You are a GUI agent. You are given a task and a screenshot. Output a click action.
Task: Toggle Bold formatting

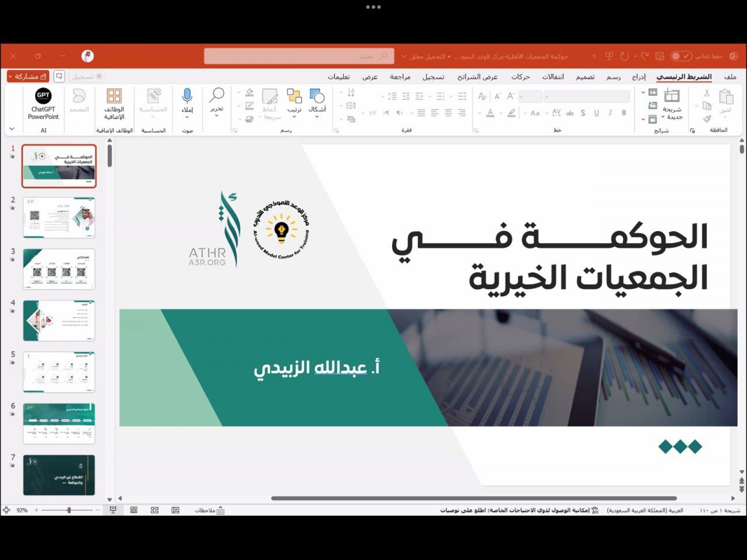(x=624, y=113)
